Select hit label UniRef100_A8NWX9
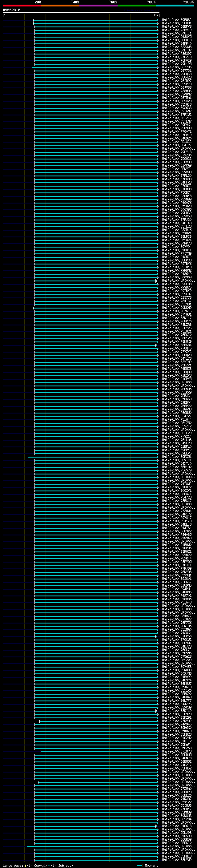Image resolution: width=197 pixels, height=868 pixels. click(177, 342)
